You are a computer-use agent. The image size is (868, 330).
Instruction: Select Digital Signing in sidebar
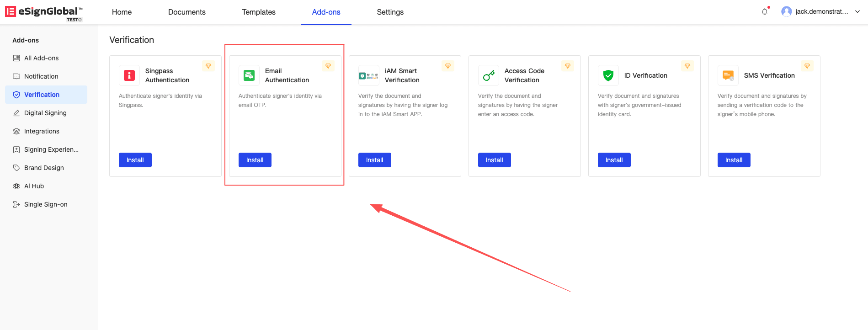tap(45, 113)
